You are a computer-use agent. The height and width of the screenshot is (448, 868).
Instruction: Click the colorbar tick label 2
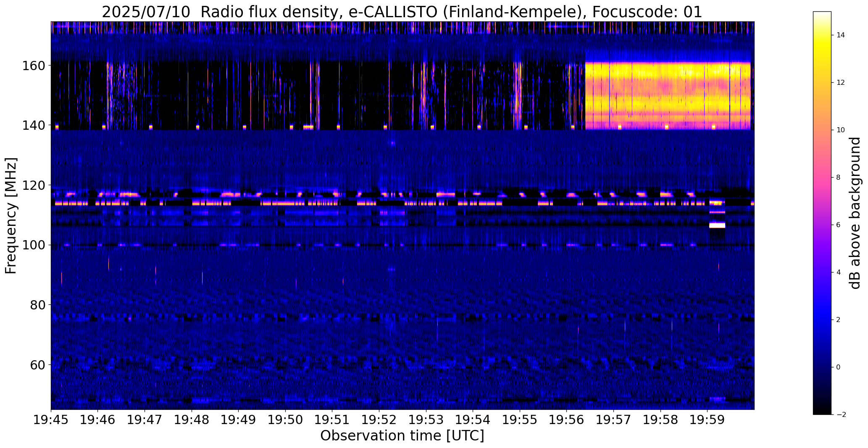(x=839, y=320)
